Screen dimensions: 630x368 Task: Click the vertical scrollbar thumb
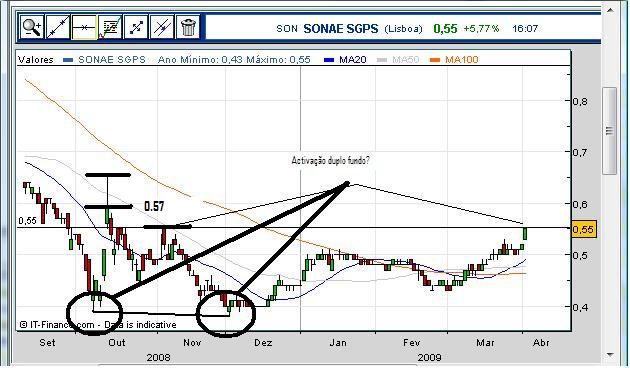pos(610,131)
